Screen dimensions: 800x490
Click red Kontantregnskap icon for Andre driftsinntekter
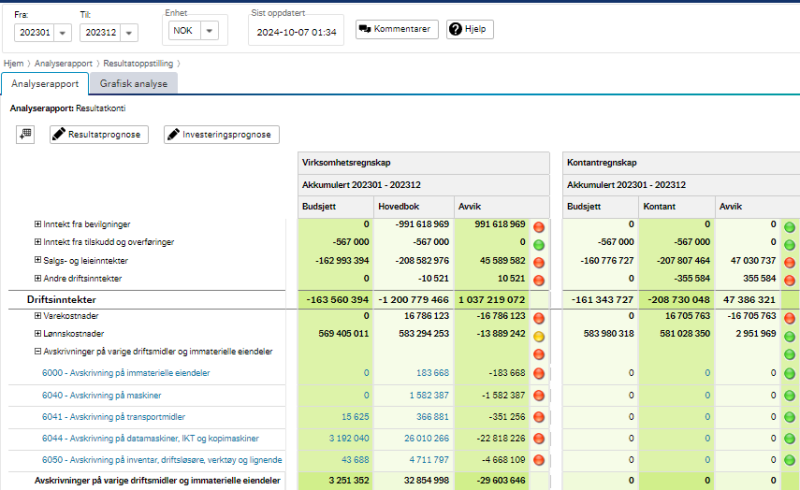(790, 280)
